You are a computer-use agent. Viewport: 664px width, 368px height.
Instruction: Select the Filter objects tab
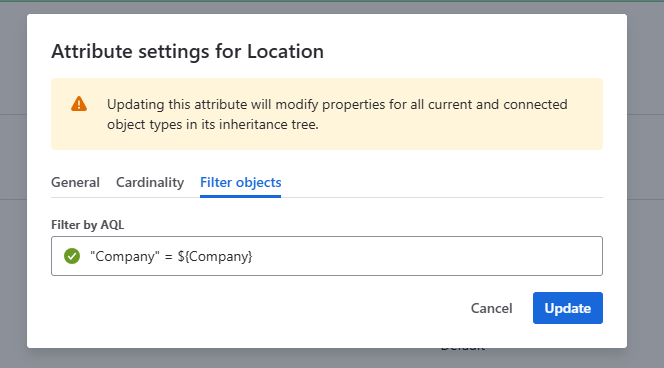(x=241, y=183)
